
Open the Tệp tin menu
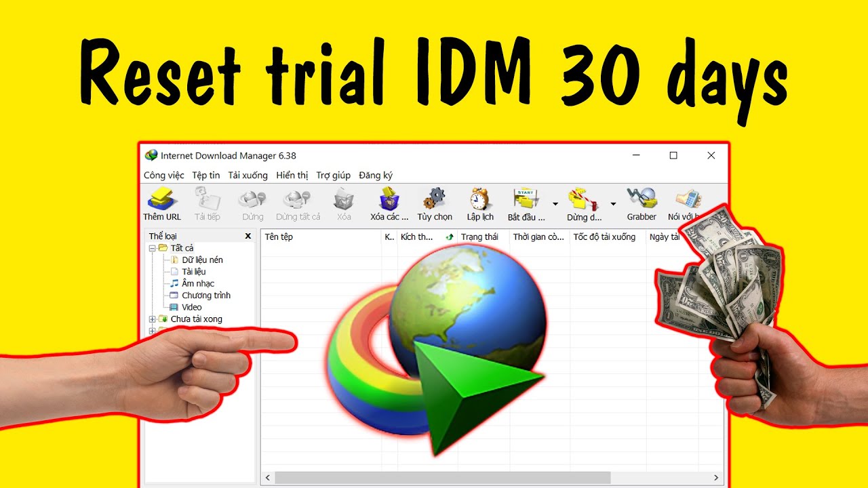206,175
